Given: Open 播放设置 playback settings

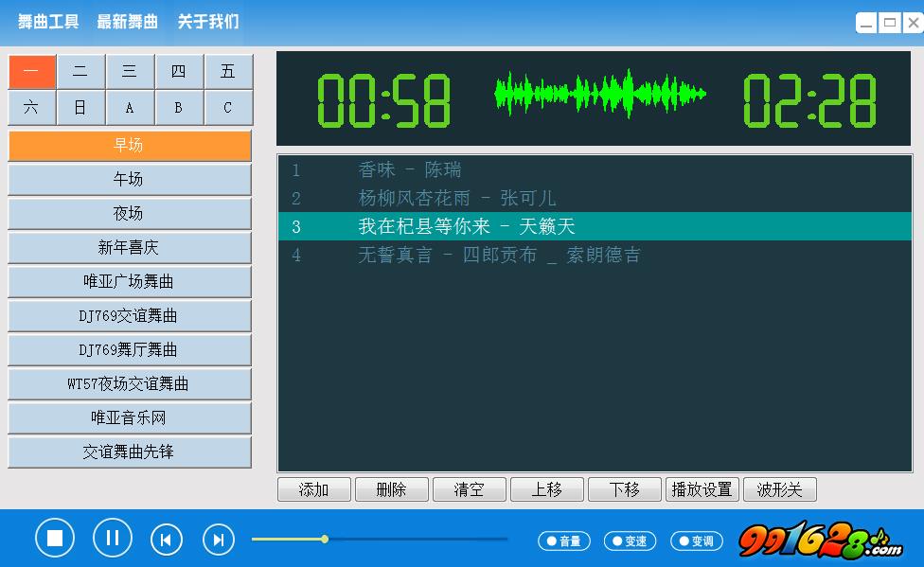Looking at the screenshot, I should (x=702, y=489).
